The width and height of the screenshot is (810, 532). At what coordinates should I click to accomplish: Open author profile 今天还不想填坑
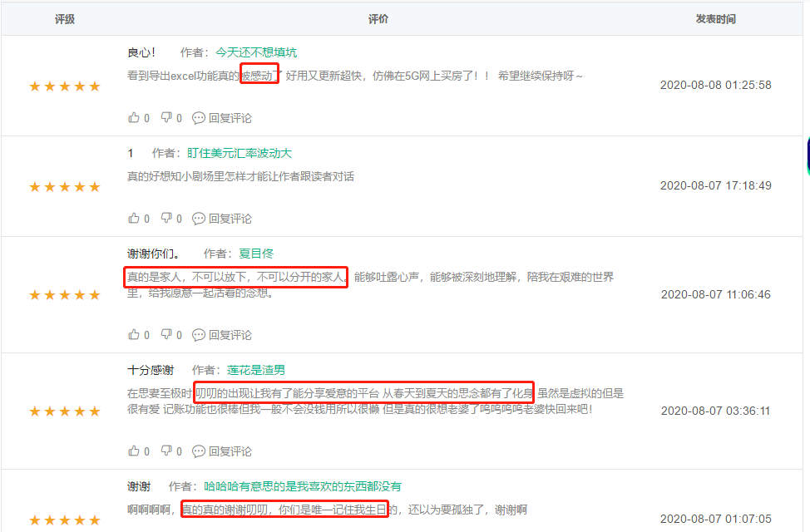click(255, 52)
